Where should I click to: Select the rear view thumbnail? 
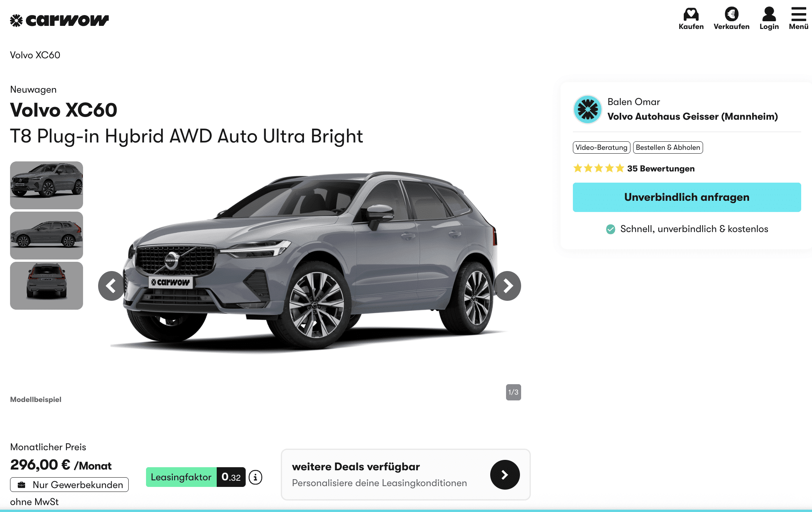tap(46, 286)
